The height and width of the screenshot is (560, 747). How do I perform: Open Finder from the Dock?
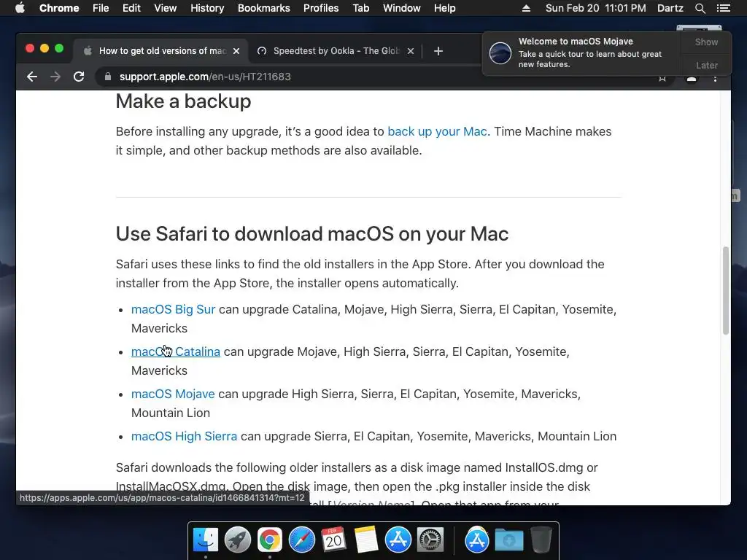[x=205, y=540]
